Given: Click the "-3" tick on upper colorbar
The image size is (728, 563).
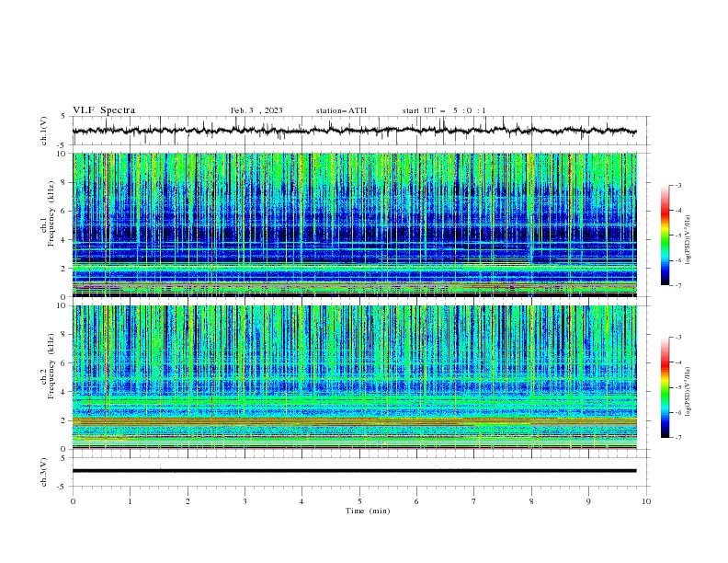Looking at the screenshot, I should pyautogui.click(x=677, y=185).
